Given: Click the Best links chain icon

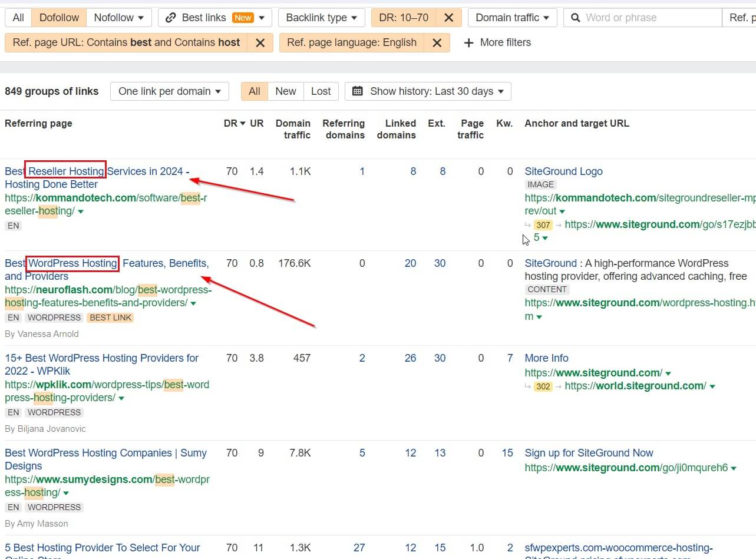Looking at the screenshot, I should point(171,18).
